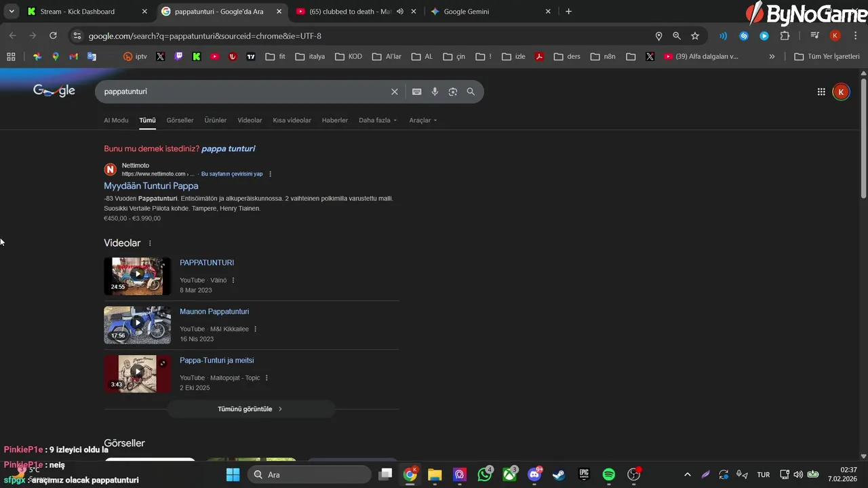Open the Shazam extension icon
Image resolution: width=868 pixels, height=488 pixels.
pyautogui.click(x=744, y=36)
